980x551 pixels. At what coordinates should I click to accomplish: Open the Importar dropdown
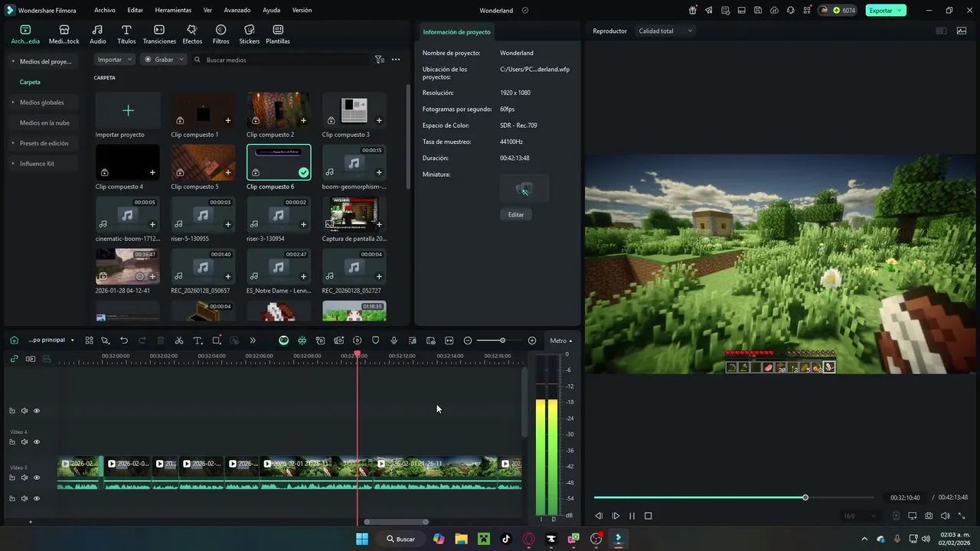115,60
